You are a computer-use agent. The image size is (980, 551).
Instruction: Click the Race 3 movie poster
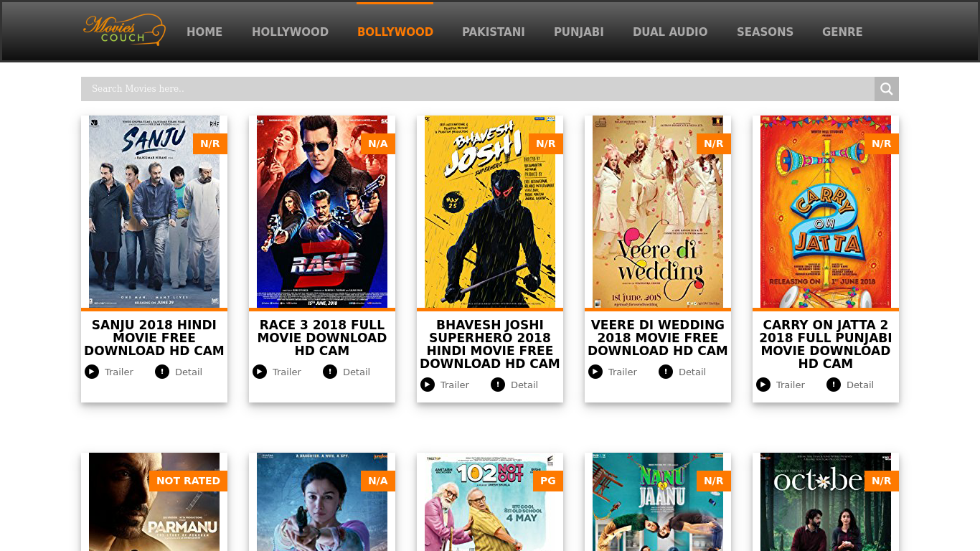pyautogui.click(x=322, y=212)
